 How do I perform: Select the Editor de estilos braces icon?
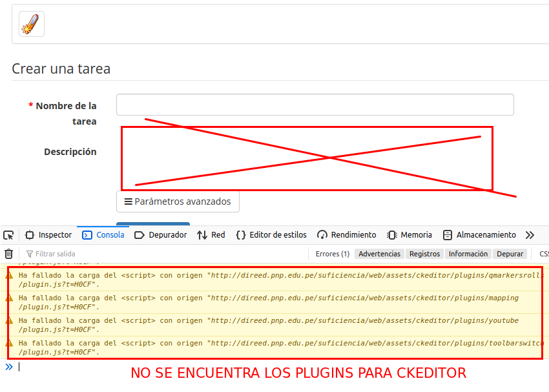point(242,234)
